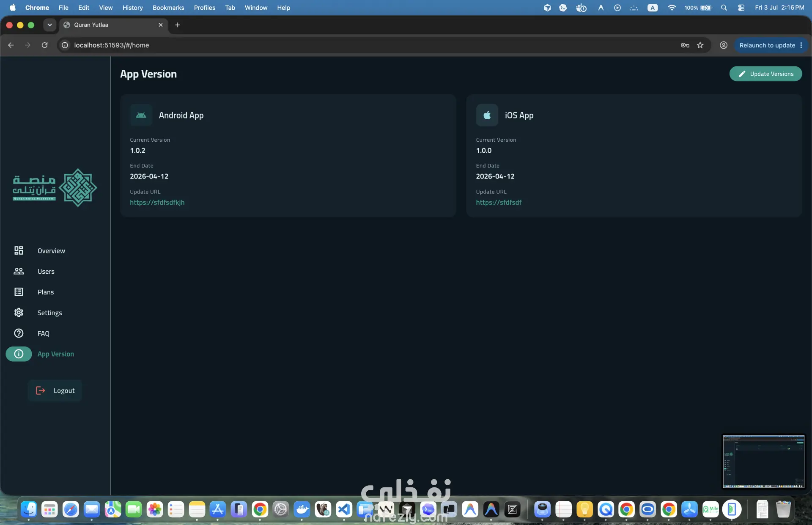This screenshot has width=812, height=525.
Task: Open Safari from the Dock
Action: click(x=71, y=509)
